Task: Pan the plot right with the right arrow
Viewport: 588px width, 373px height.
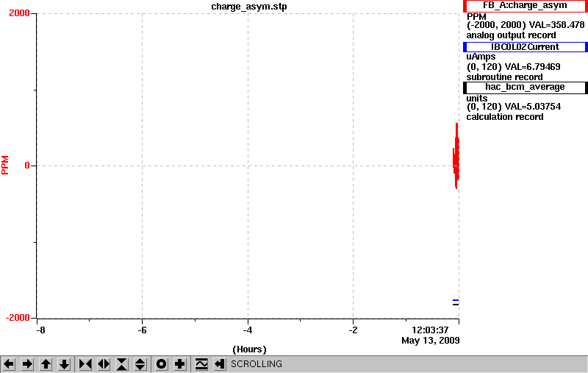Action: [x=27, y=364]
